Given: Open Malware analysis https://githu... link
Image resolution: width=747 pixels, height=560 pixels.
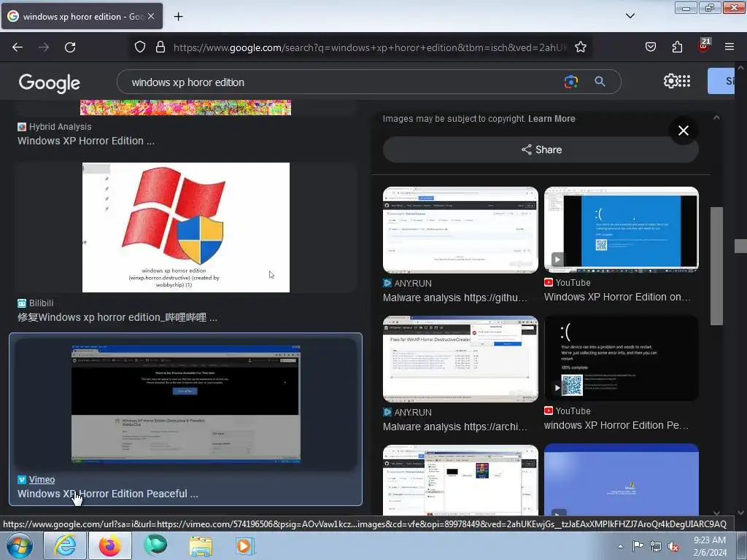Looking at the screenshot, I should (455, 297).
